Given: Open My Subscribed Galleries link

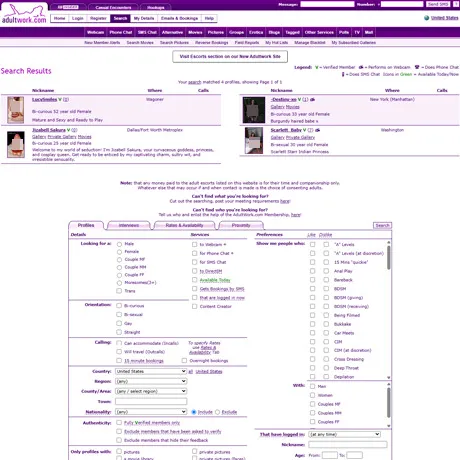Looking at the screenshot, I should tap(354, 43).
